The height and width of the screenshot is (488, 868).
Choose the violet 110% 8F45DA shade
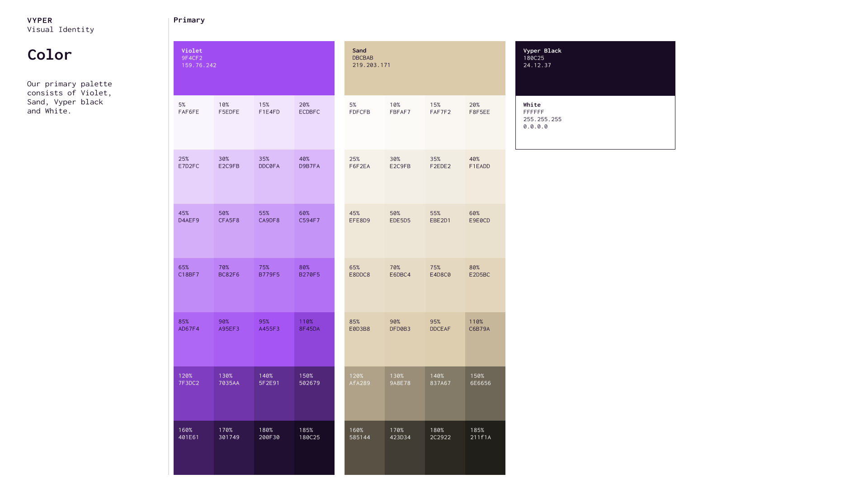(314, 339)
